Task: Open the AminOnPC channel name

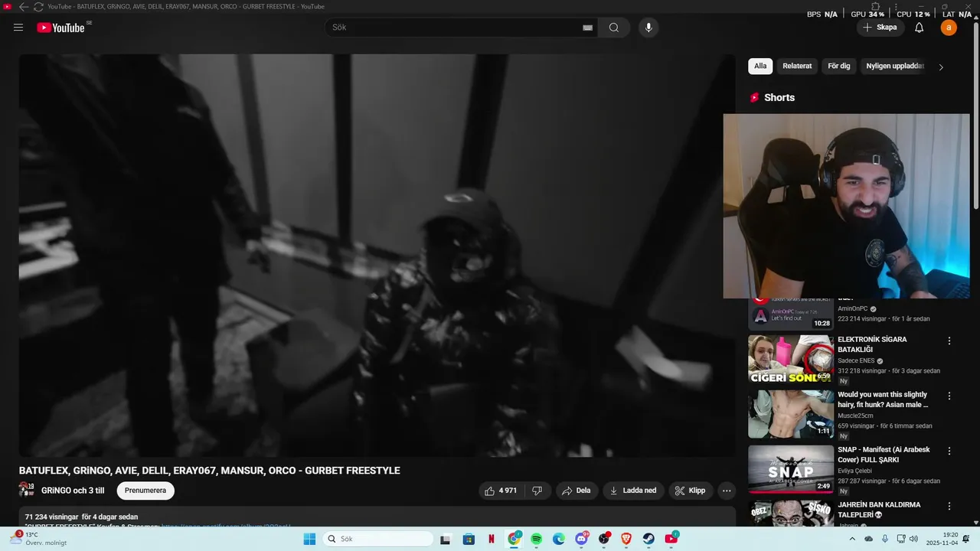Action: pyautogui.click(x=853, y=308)
